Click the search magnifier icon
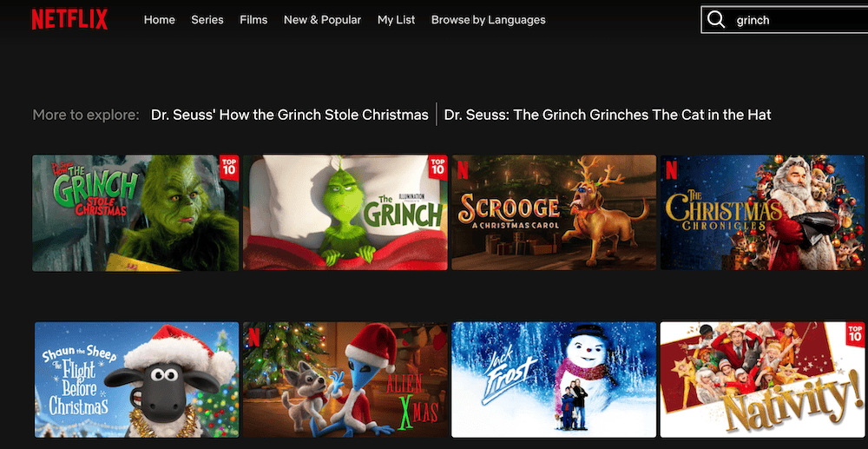 tap(716, 20)
